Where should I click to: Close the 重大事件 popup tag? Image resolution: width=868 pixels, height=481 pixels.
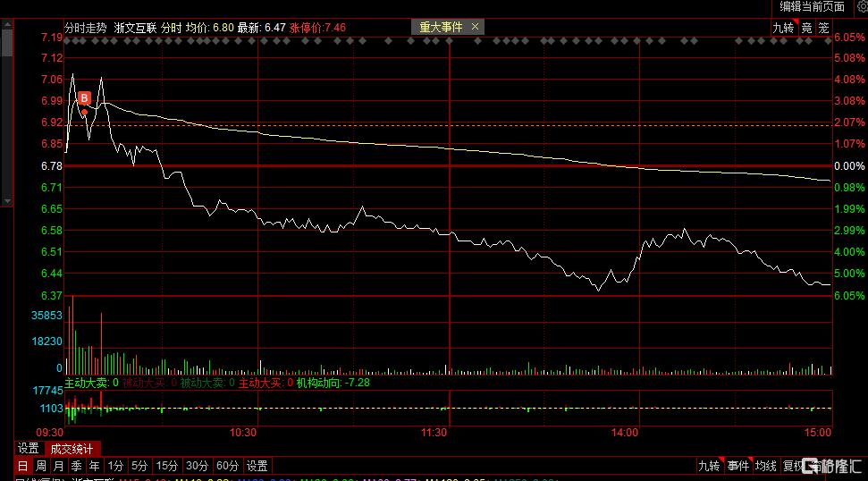[x=475, y=27]
